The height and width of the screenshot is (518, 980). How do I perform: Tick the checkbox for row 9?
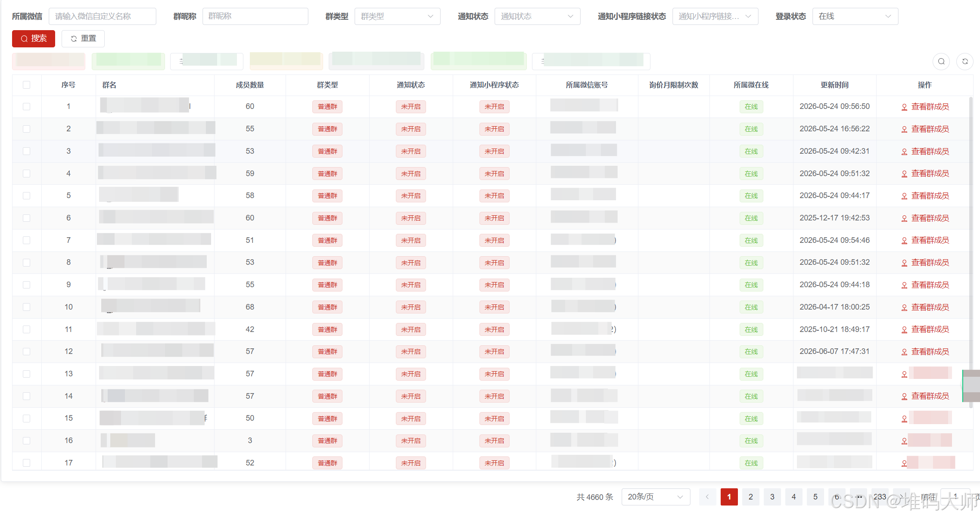pos(27,285)
